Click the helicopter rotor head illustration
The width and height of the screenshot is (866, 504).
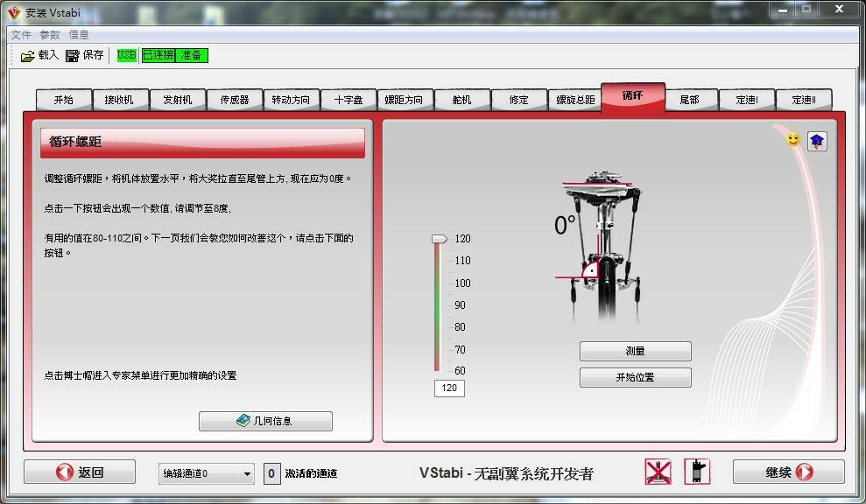tap(601, 246)
